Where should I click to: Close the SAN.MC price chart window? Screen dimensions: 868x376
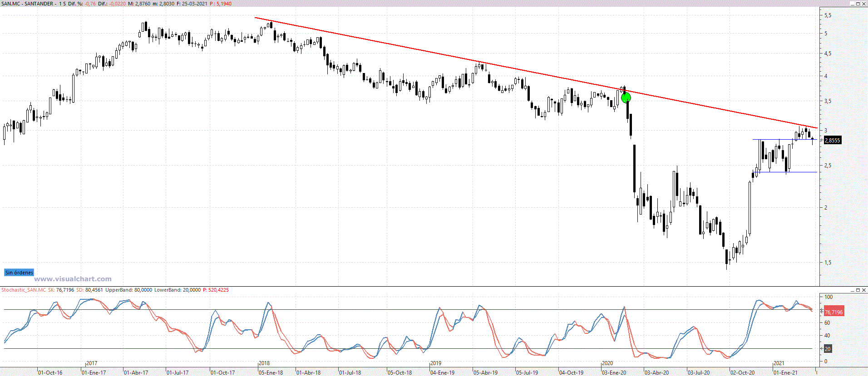(864, 4)
